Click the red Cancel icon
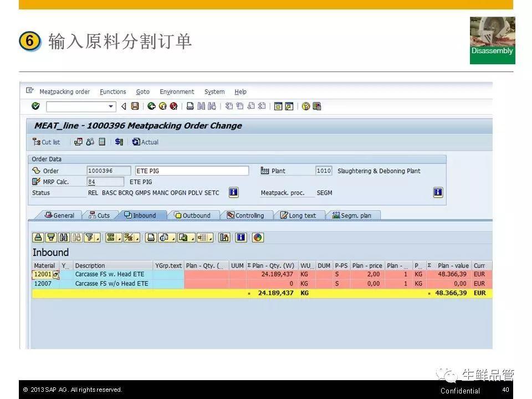The image size is (532, 399). point(173,106)
